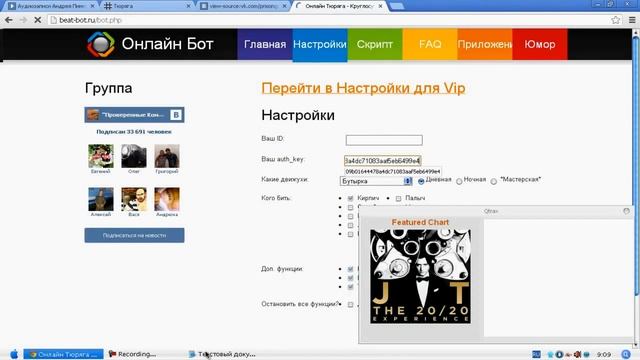Open Олег's avatar in group widget
Screen dimensions: 640x360
[x=134, y=156]
